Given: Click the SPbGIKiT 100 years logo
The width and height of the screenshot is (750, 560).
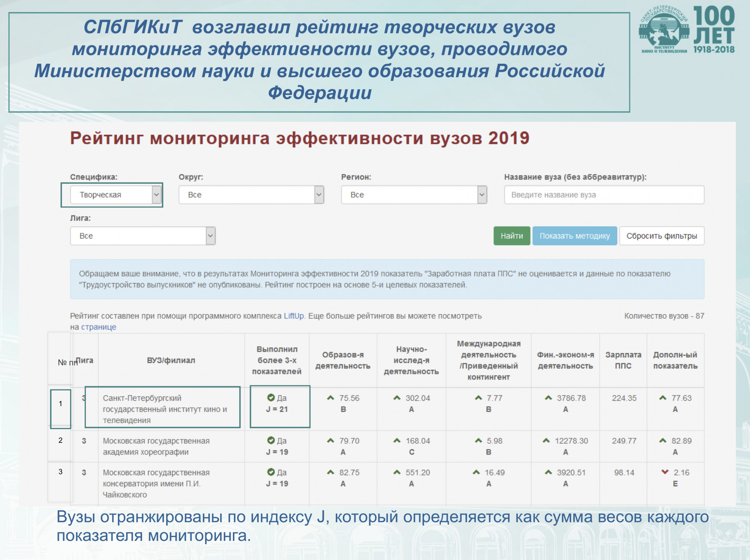Looking at the screenshot, I should [x=687, y=30].
